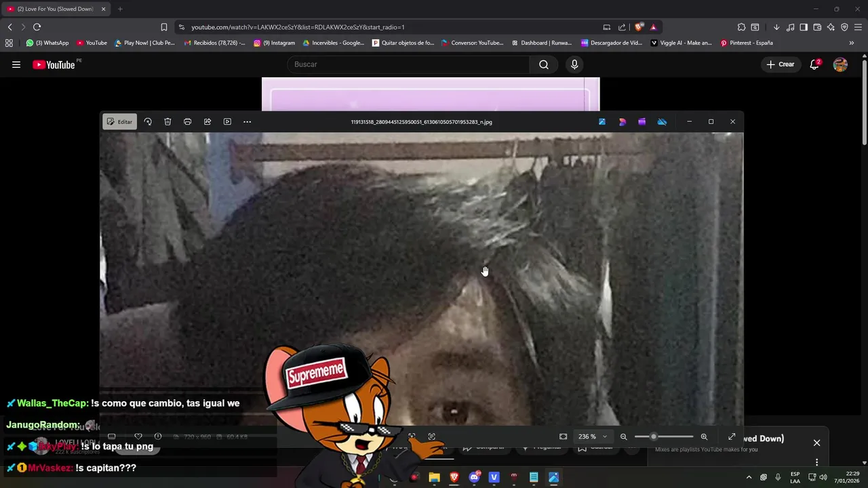This screenshot has width=868, height=488.
Task: Open Viggle AI bookmark
Action: click(681, 43)
